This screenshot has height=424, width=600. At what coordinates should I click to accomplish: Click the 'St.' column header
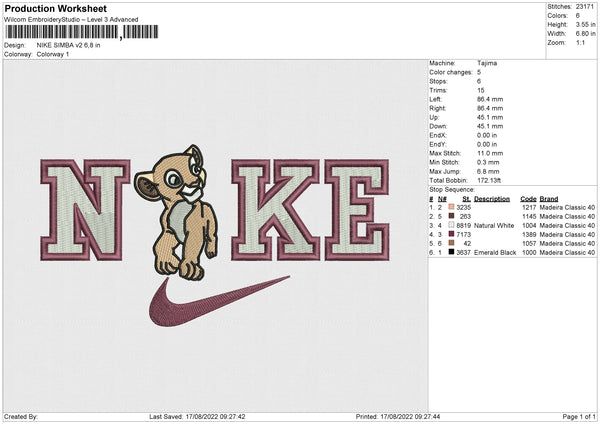coord(466,199)
